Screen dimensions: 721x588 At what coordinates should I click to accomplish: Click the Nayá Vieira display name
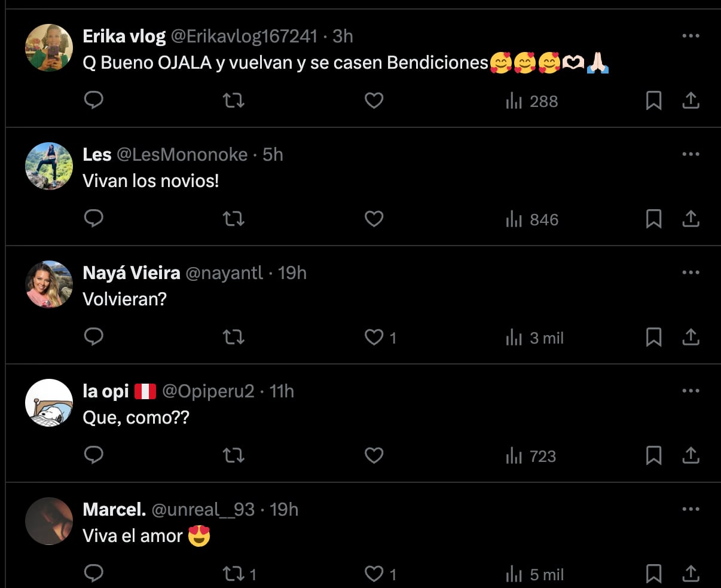pyautogui.click(x=131, y=272)
